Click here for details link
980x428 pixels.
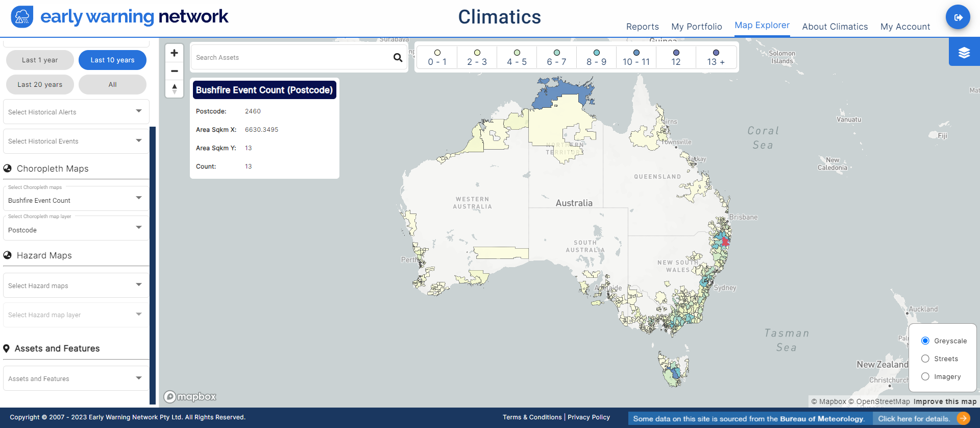point(914,419)
